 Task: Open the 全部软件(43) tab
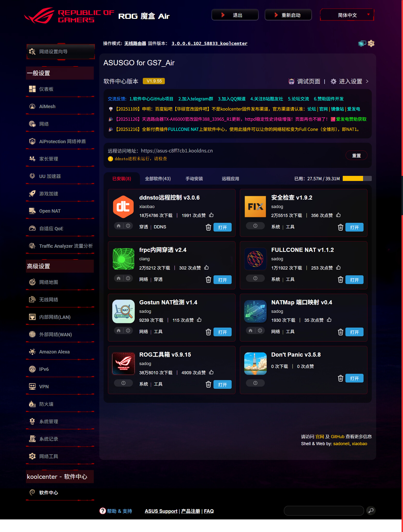(158, 179)
